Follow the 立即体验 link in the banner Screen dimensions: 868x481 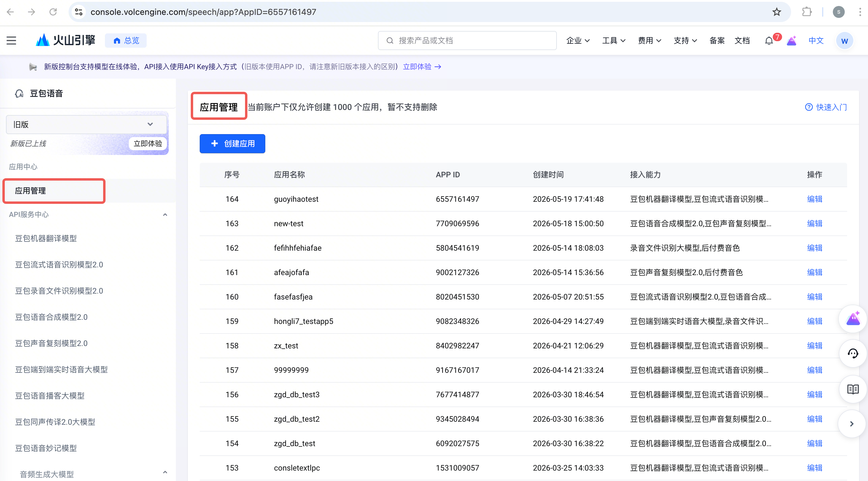click(x=422, y=67)
